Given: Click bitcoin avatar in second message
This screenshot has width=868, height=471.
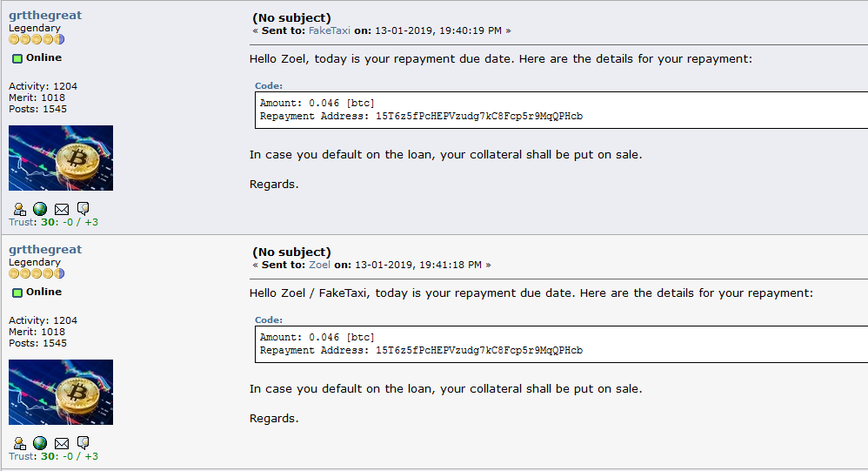Looking at the screenshot, I should (x=61, y=393).
